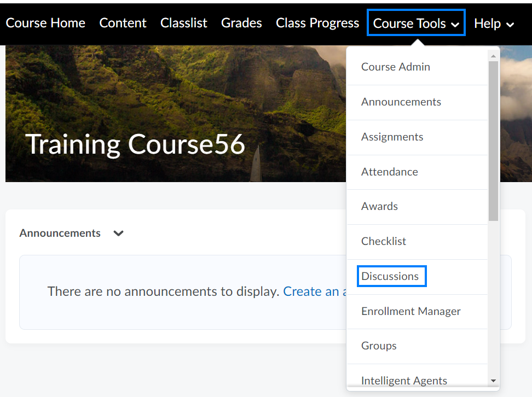Click the menu scrollbar up arrow

(x=493, y=56)
